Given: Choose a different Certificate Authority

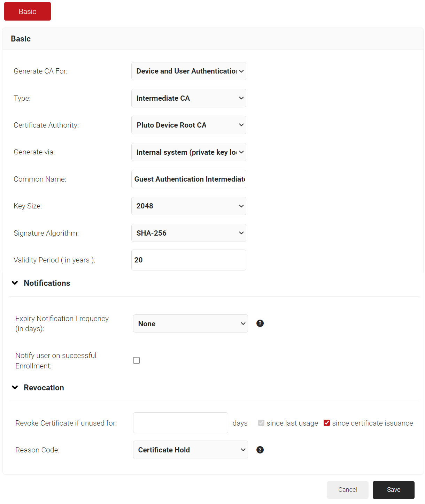Looking at the screenshot, I should click(x=188, y=125).
